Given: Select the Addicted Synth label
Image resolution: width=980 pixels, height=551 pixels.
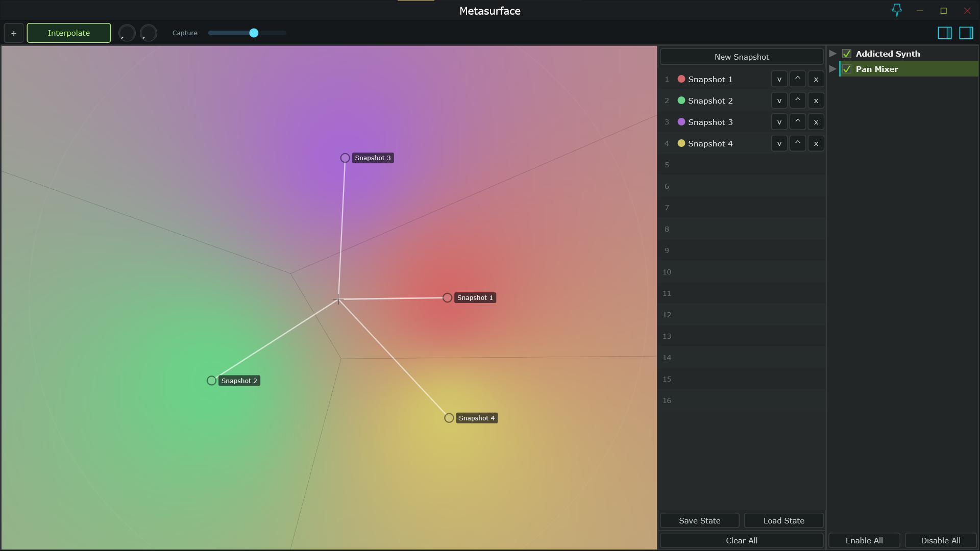Looking at the screenshot, I should [888, 54].
